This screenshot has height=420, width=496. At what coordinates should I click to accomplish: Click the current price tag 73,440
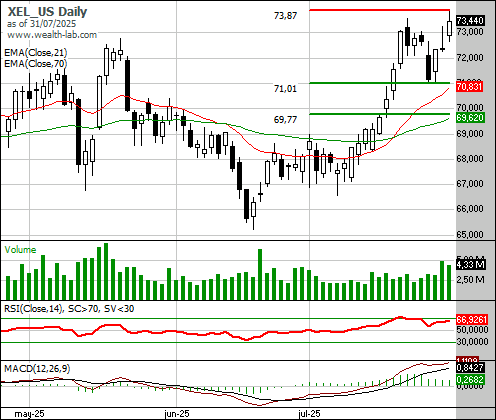470,21
